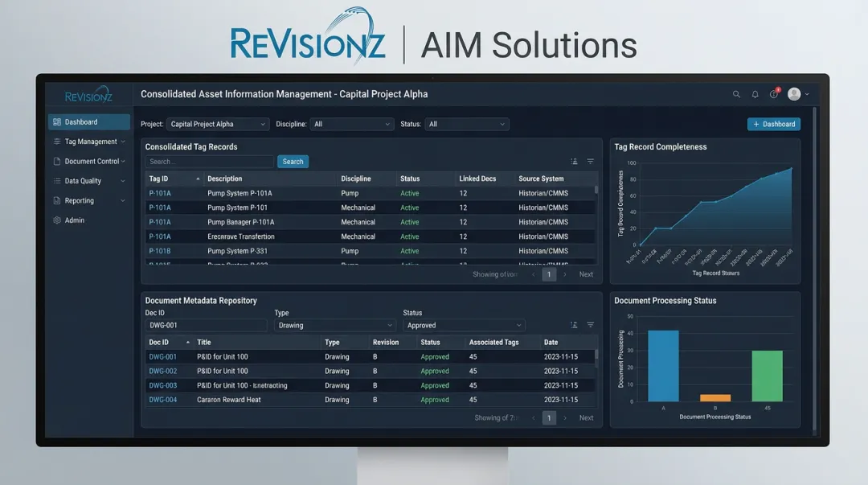
Task: Open the Type dropdown set to Drawing
Action: coord(335,326)
